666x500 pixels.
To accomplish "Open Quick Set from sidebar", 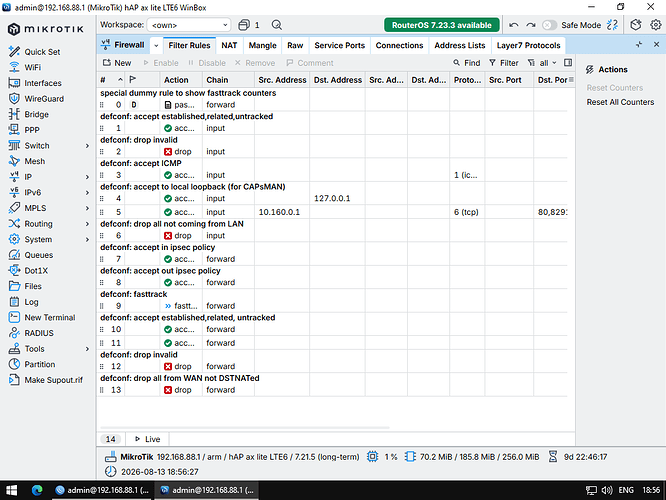I will [42, 52].
